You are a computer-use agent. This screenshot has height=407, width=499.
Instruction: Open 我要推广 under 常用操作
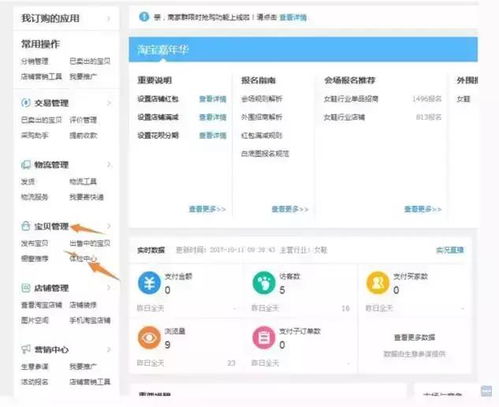[83, 77]
